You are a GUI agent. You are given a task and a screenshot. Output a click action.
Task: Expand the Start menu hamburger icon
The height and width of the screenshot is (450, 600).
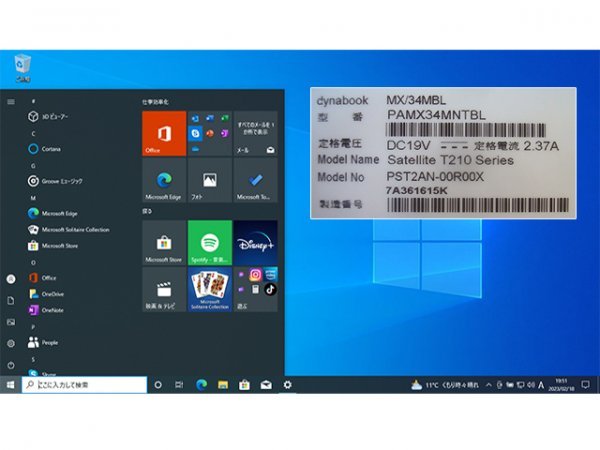(11, 102)
